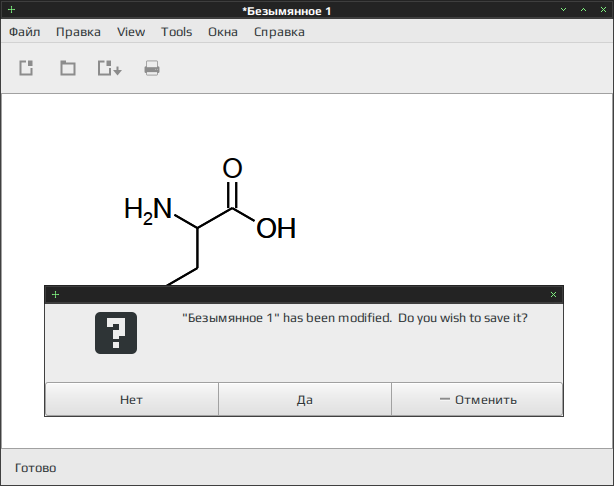Click the question mark icon in the dialog
The image size is (614, 486).
[116, 333]
